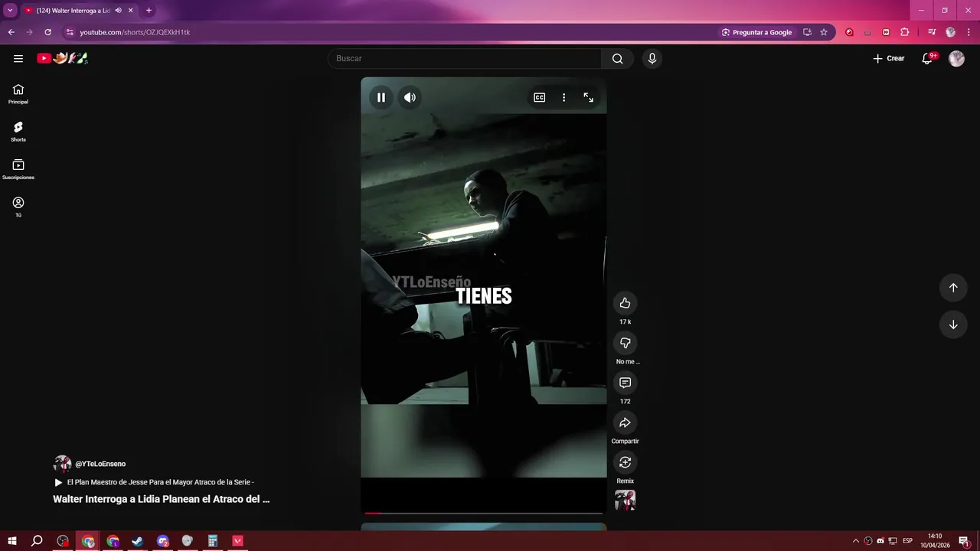Dislike this Short video
The image size is (980, 551).
point(625,343)
